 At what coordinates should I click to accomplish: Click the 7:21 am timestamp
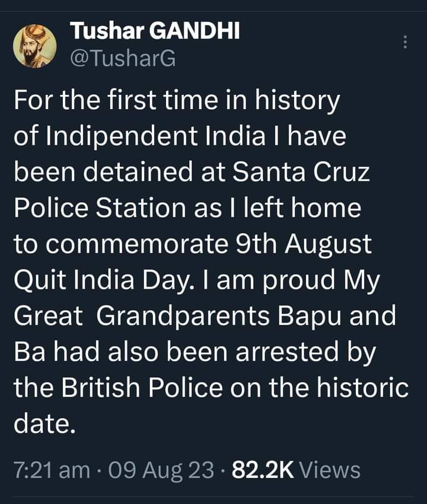click(x=51, y=470)
